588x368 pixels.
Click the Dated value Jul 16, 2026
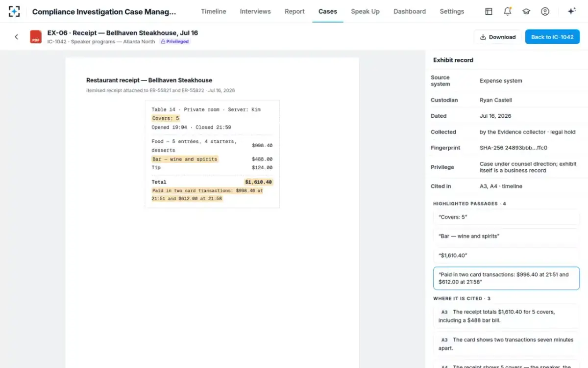[495, 116]
